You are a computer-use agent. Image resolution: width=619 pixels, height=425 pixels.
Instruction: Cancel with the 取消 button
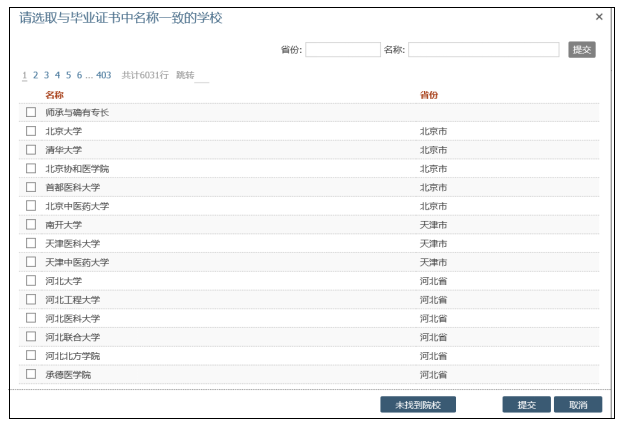click(x=577, y=405)
